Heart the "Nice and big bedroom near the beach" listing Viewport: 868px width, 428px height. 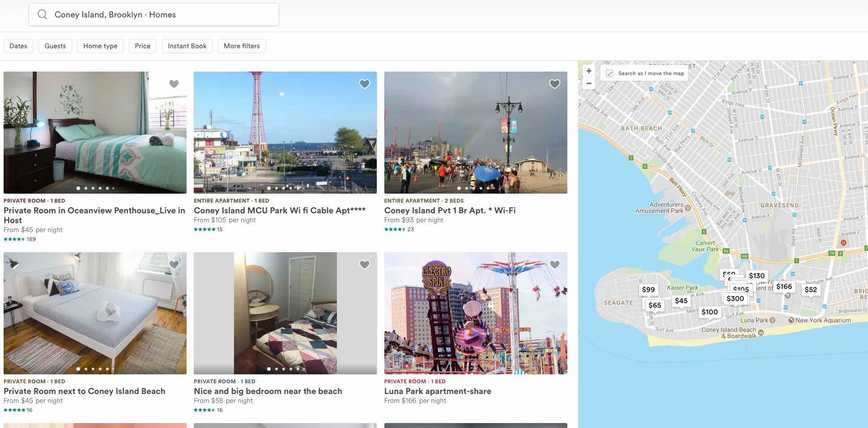(365, 264)
